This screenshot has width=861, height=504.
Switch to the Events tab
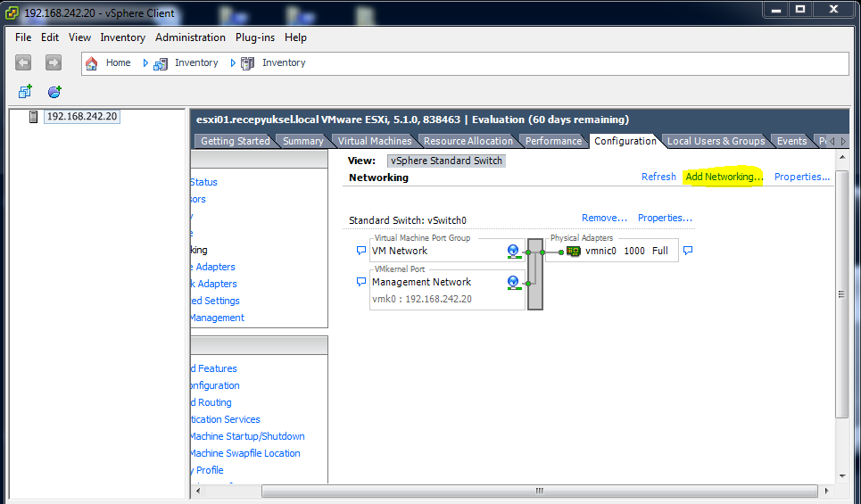(791, 141)
